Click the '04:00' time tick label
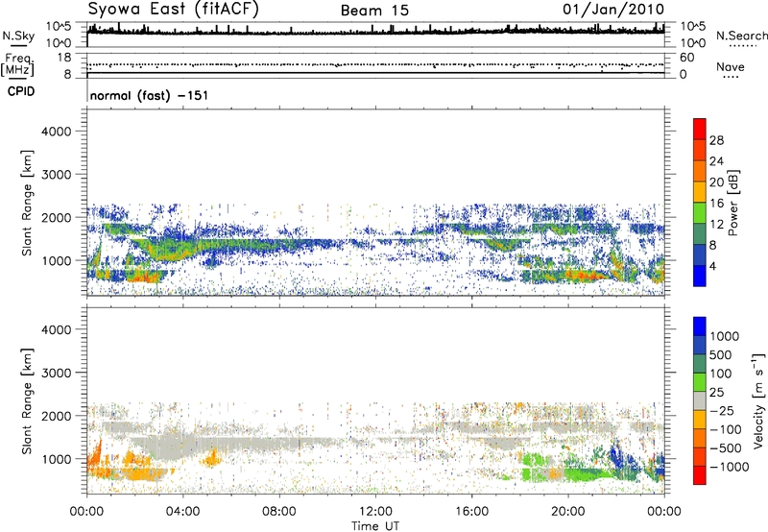Image resolution: width=768 pixels, height=532 pixels. 182,512
